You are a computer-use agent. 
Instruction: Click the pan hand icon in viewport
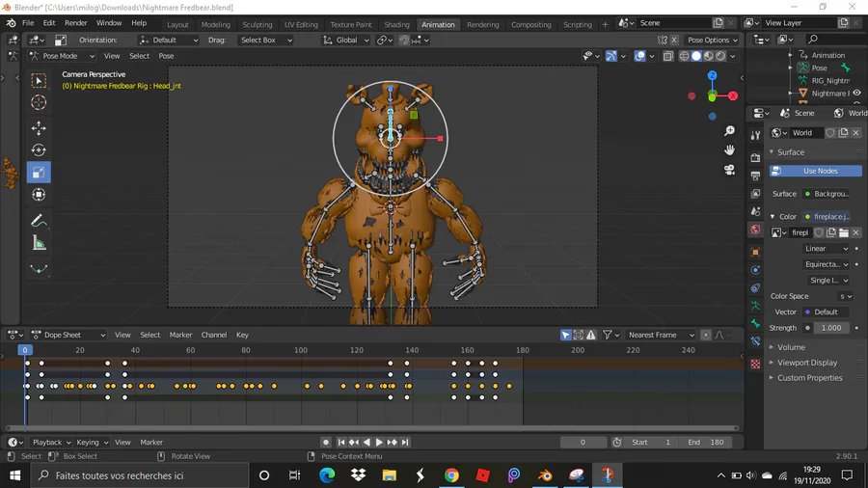tap(729, 150)
